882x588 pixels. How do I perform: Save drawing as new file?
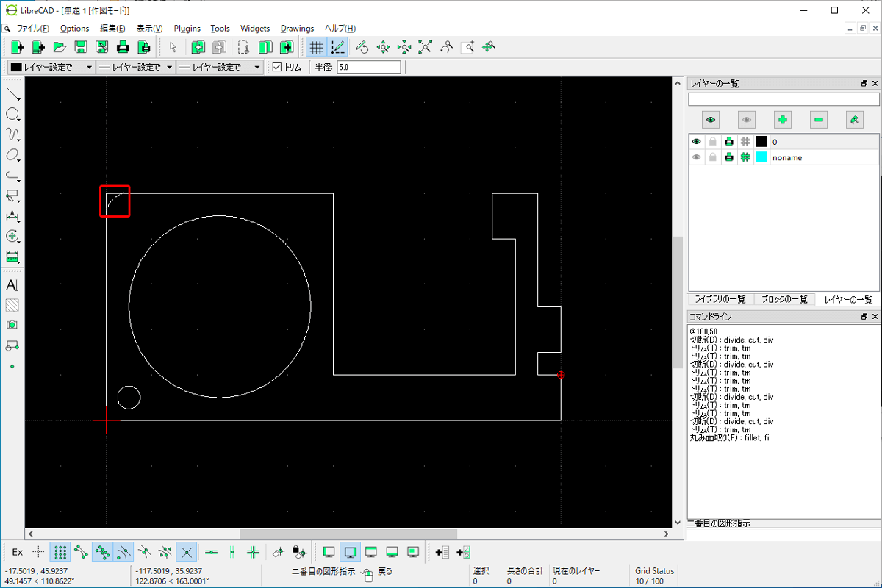click(x=102, y=47)
